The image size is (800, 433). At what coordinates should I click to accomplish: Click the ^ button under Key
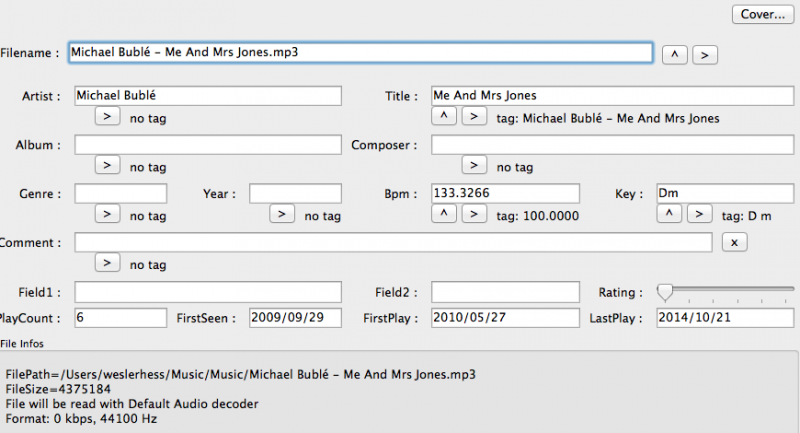[669, 214]
